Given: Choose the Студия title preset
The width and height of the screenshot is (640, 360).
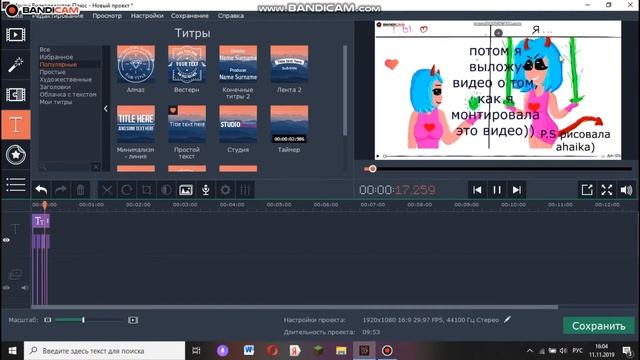Looking at the screenshot, I should pos(238,124).
